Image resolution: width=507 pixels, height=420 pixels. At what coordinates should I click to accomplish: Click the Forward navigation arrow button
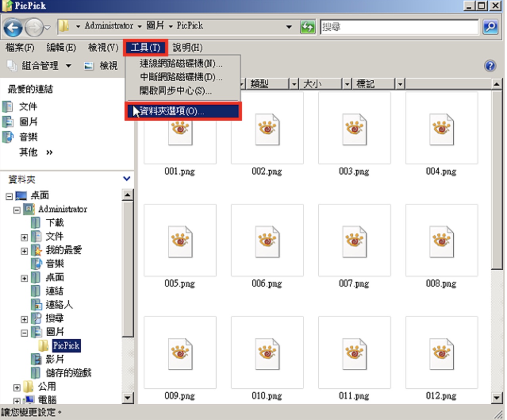point(34,28)
